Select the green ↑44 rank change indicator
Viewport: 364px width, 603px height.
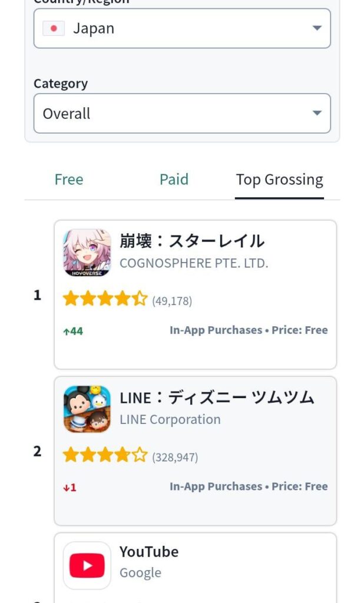tap(74, 330)
